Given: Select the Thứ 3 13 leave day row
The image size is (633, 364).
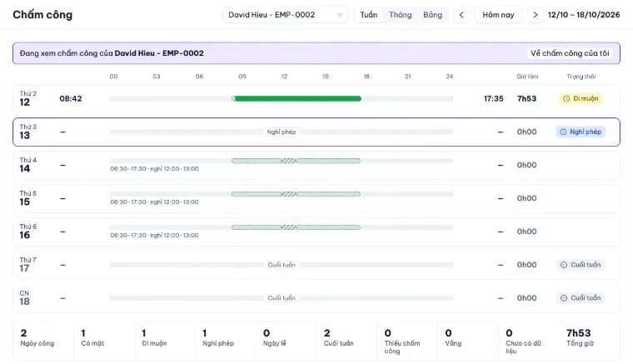Looking at the screenshot, I should click(x=316, y=132).
